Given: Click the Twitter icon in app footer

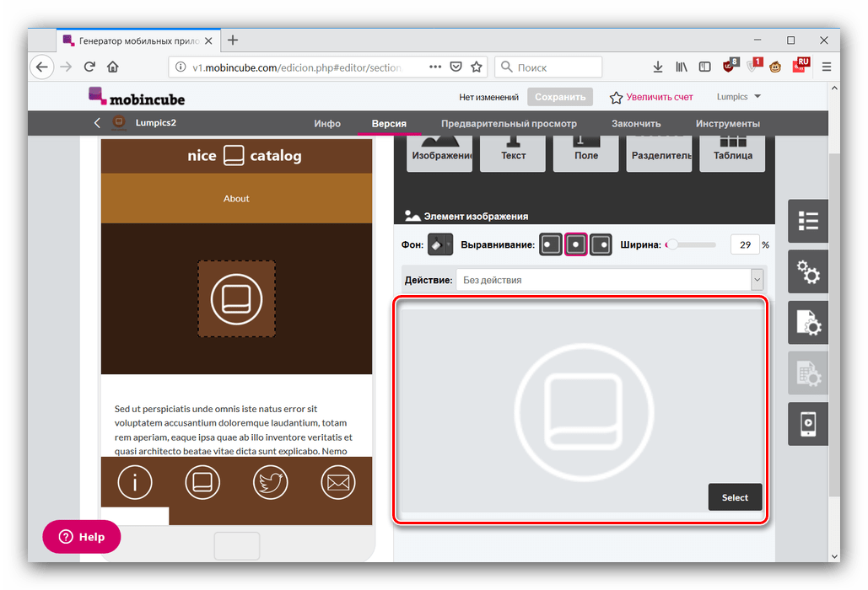Looking at the screenshot, I should (270, 482).
